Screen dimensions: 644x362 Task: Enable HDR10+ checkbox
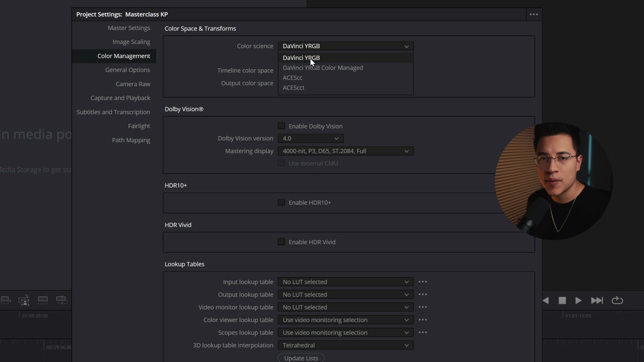[x=281, y=203]
